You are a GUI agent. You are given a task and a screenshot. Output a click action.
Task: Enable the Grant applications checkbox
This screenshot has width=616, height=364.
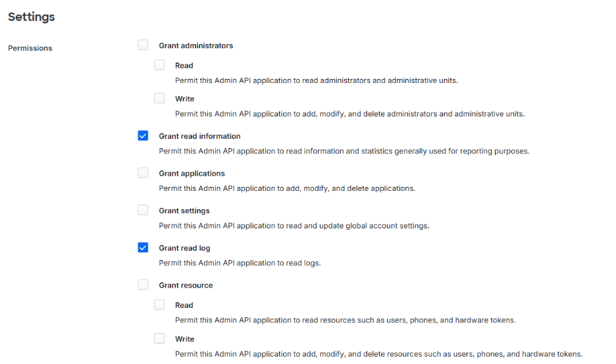[x=143, y=173]
